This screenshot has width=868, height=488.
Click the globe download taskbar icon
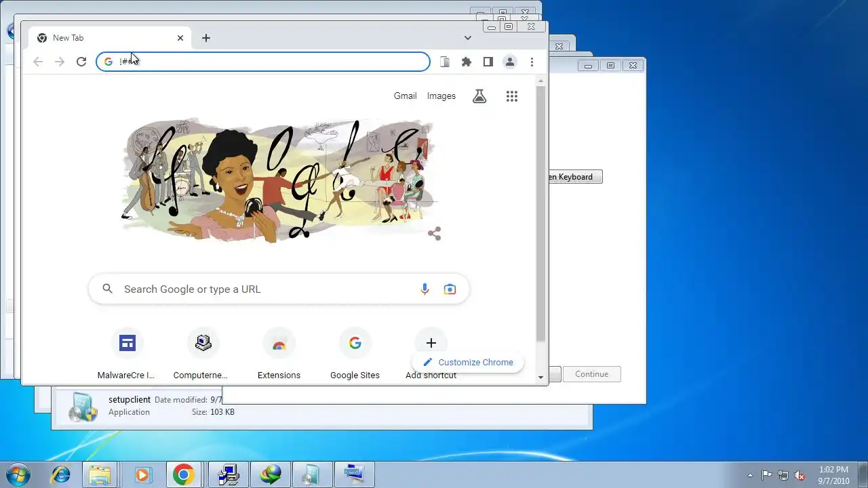point(271,474)
